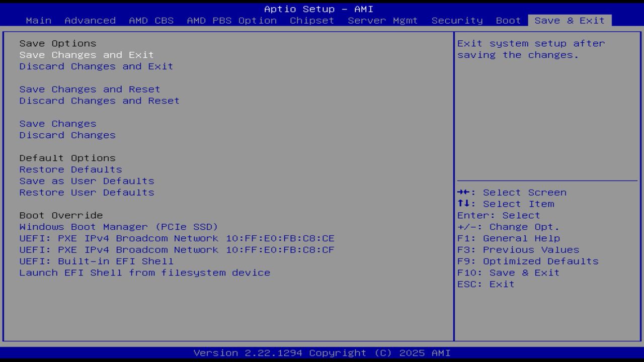Boot into Windows Boot Manager on PCIe SSD
Image resolution: width=644 pixels, height=362 pixels.
(x=118, y=227)
